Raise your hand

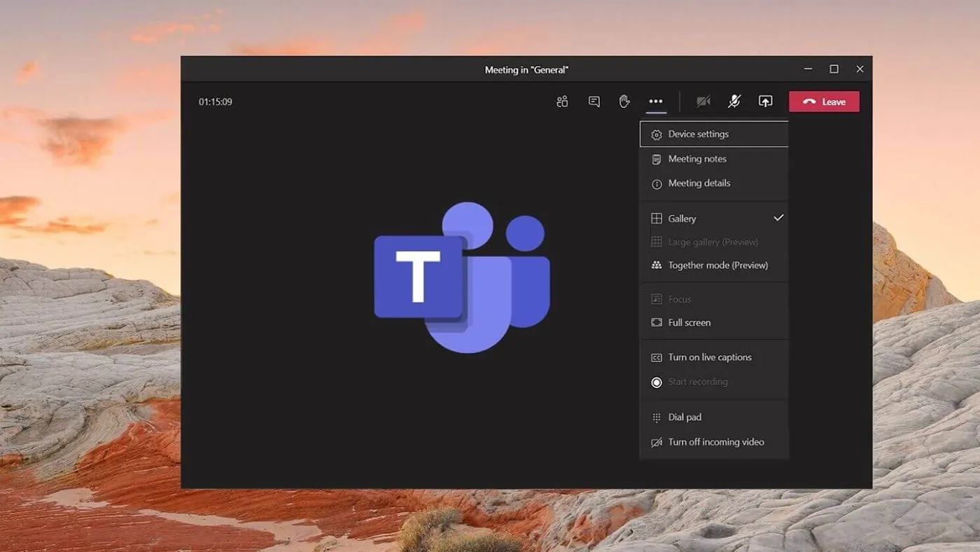pyautogui.click(x=624, y=101)
